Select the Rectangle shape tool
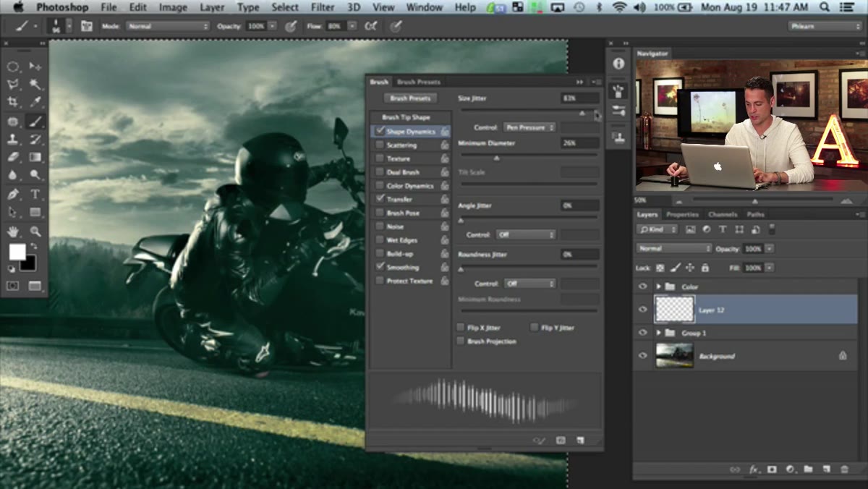The height and width of the screenshot is (489, 868). 35,213
